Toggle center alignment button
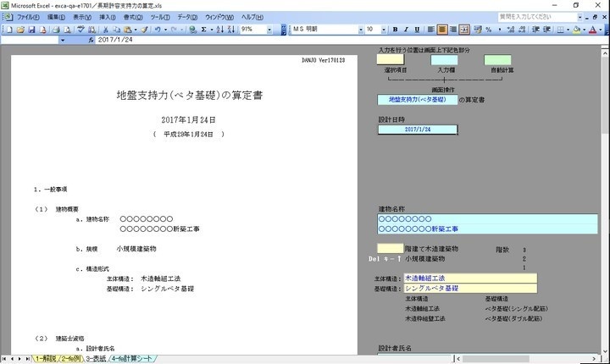The image size is (610, 364). pos(442,30)
